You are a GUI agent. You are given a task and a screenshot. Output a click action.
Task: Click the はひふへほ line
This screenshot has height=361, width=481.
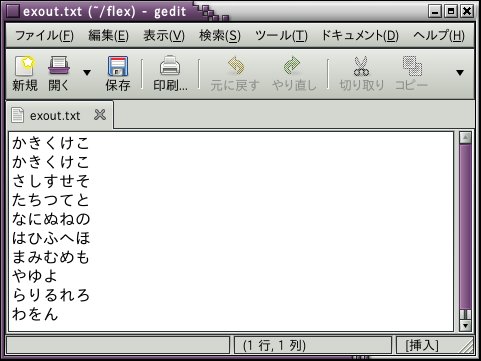tap(51, 238)
